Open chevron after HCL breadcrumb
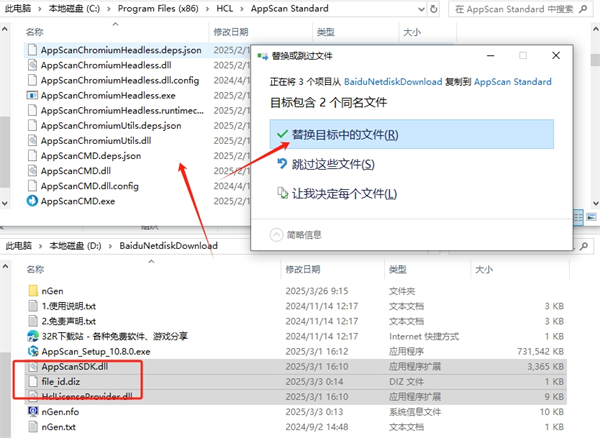 [x=242, y=9]
